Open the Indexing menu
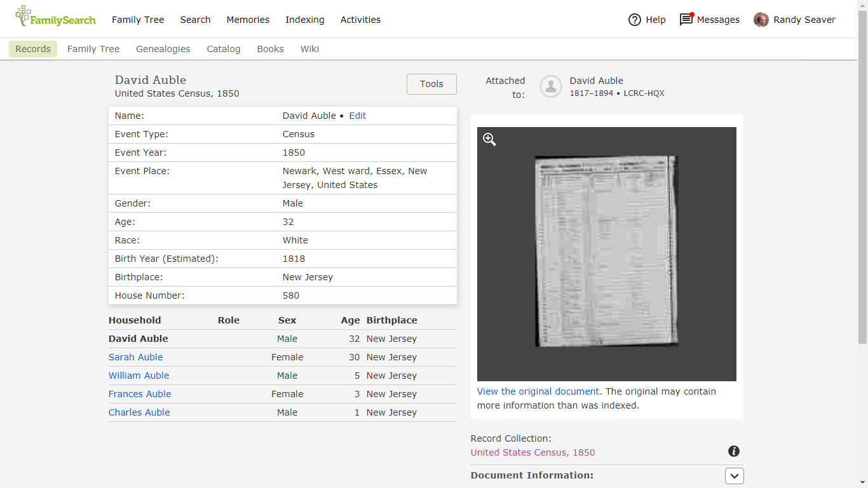Viewport: 868px width, 488px height. click(305, 20)
